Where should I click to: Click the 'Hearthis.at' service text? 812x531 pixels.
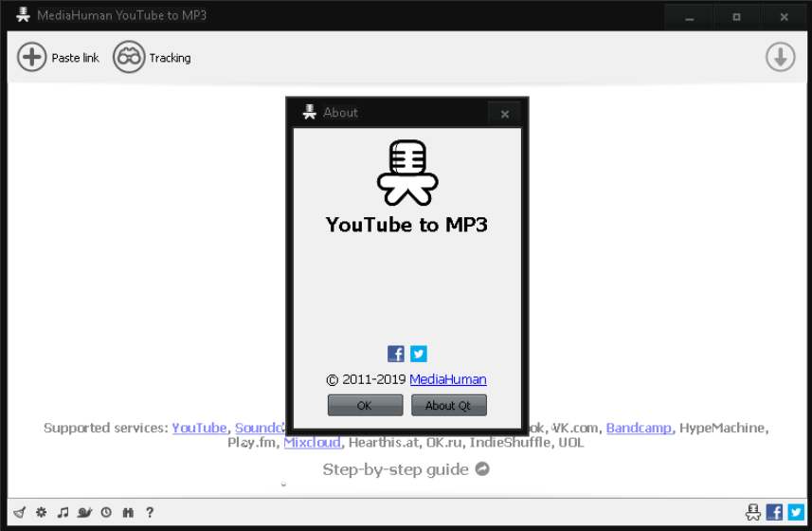(383, 443)
